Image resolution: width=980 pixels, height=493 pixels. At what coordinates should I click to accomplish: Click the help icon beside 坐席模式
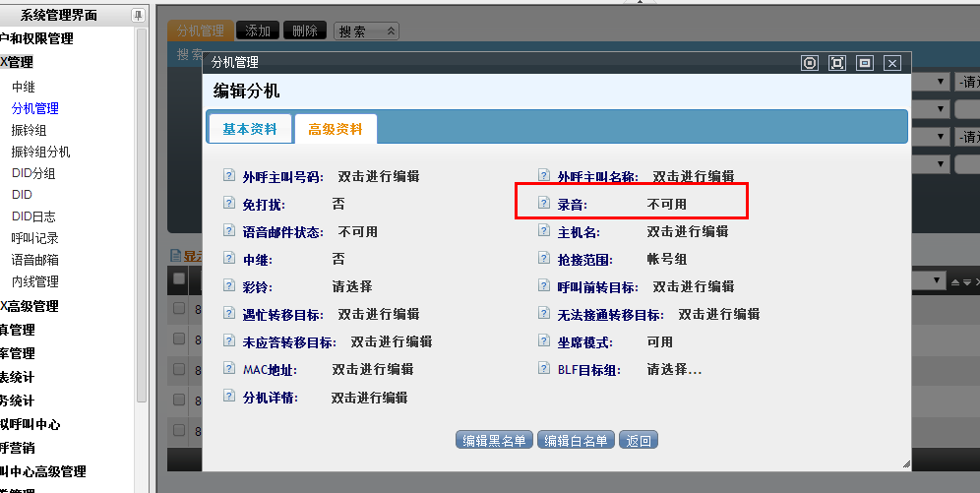tap(544, 342)
